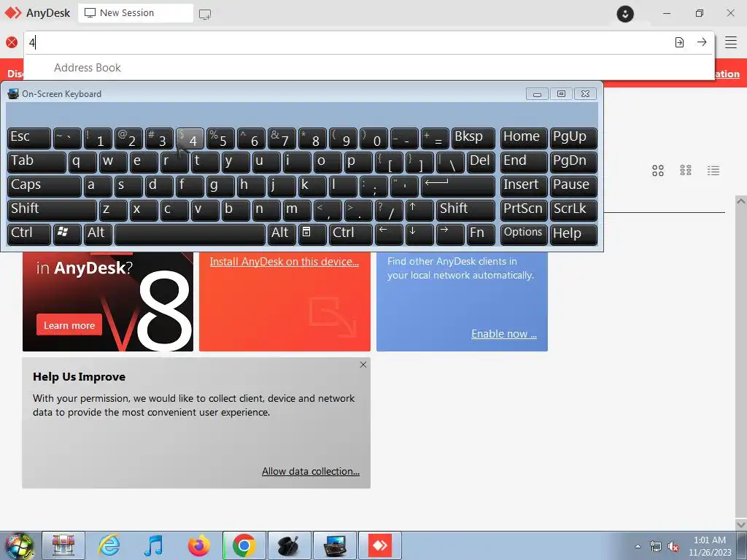Screen dimensions: 747x560
Task: Launch Firefox from the taskbar
Action: pyautogui.click(x=199, y=545)
